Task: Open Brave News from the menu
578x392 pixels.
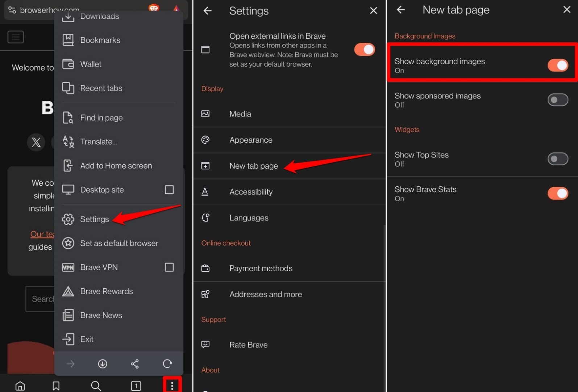Action: tap(119, 315)
